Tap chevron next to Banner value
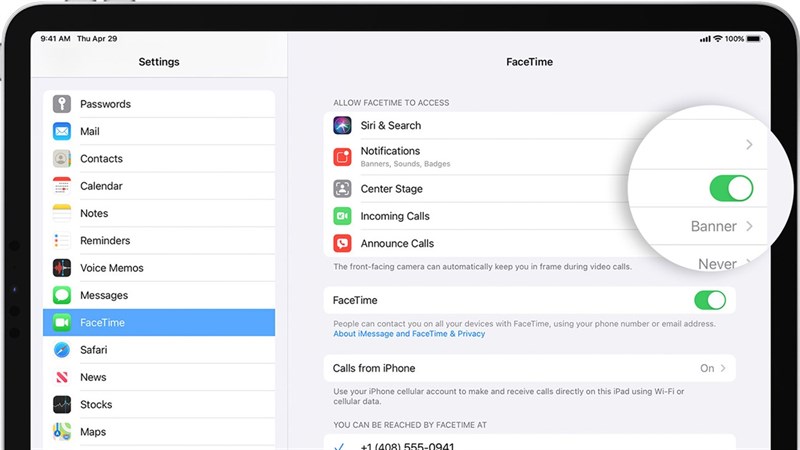 click(x=749, y=226)
